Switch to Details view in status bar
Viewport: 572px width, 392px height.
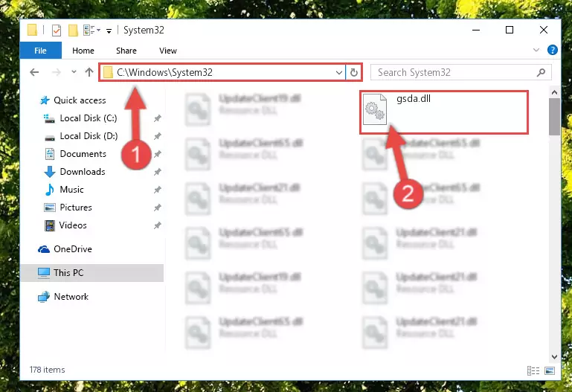tap(533, 371)
